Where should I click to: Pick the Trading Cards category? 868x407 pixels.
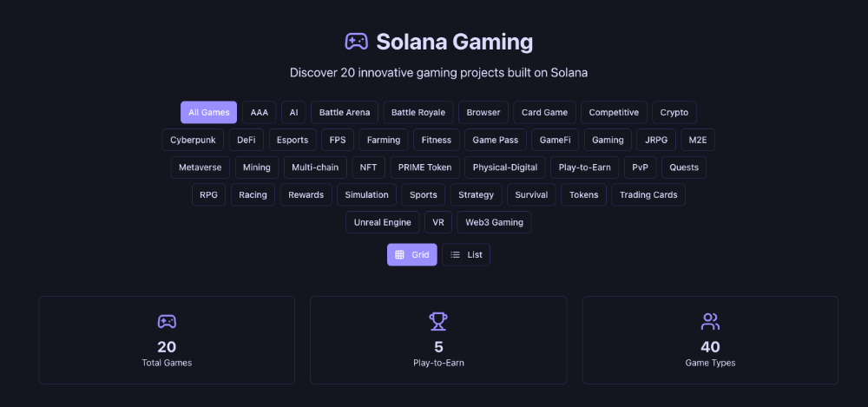(648, 195)
